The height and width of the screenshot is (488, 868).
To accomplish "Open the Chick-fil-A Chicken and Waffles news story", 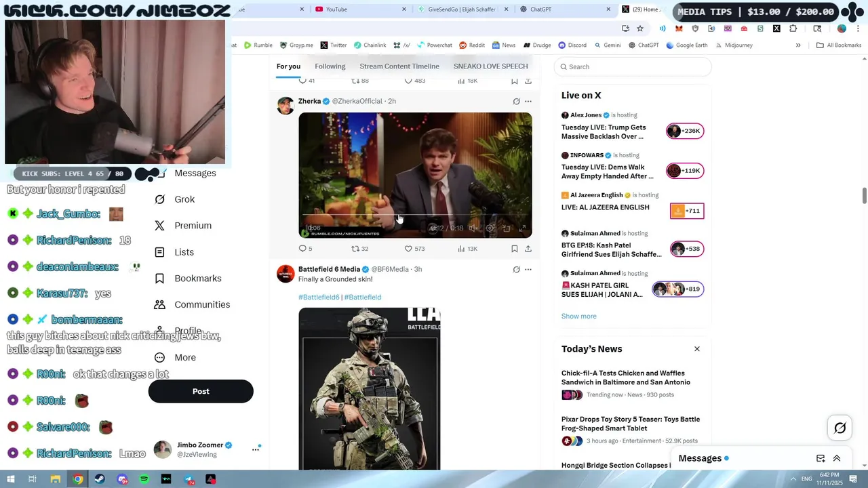I will click(x=633, y=384).
